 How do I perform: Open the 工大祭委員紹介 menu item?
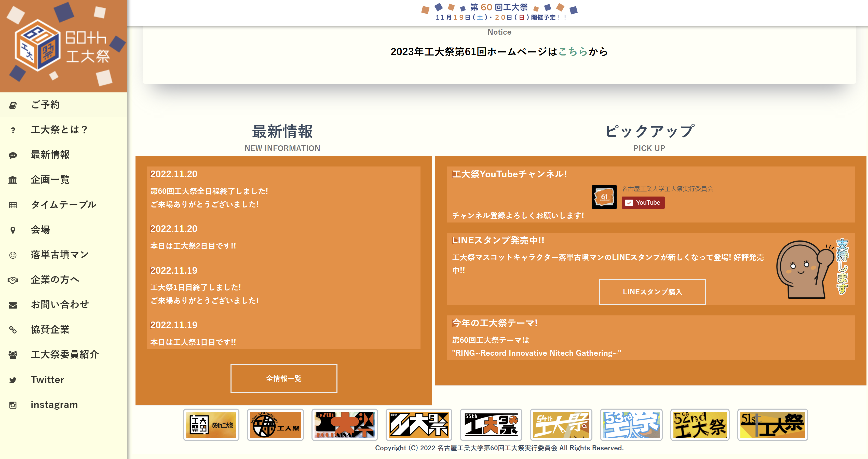[x=64, y=354]
